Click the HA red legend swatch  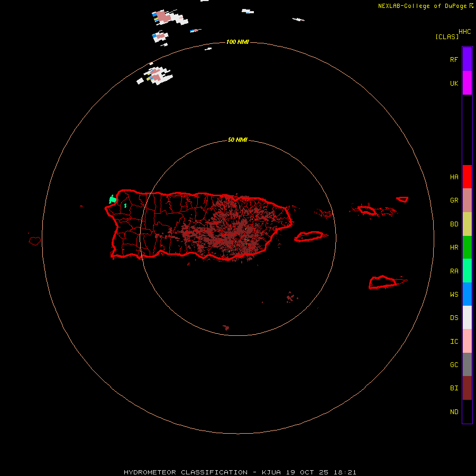coord(467,177)
